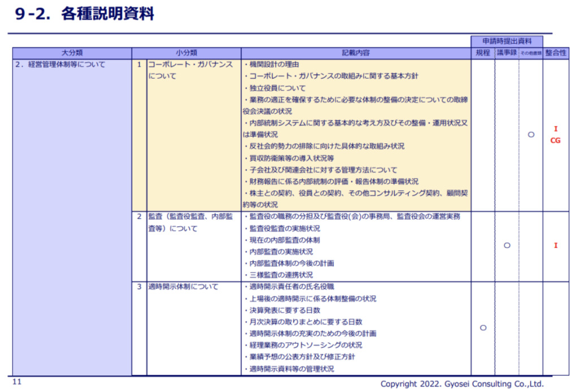
Task: Select the bullet '反社会的勢力の排除に向けた具体的な取組み状況'
Action: pos(324,146)
